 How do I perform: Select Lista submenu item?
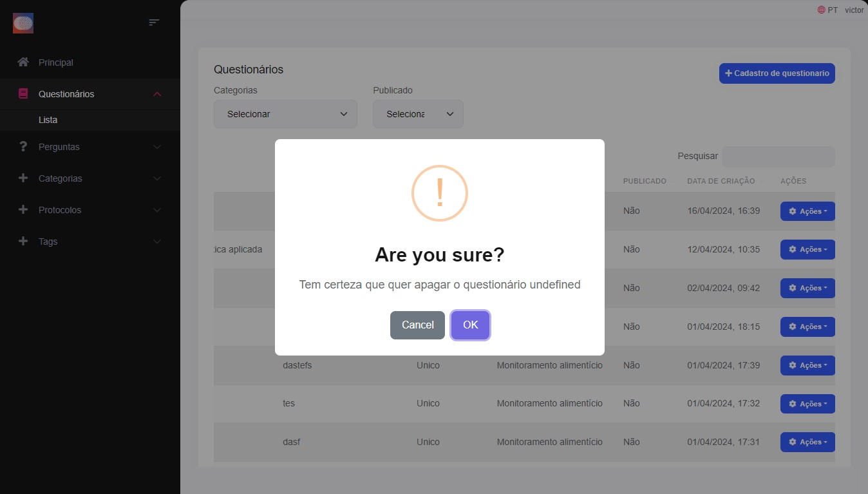click(48, 120)
